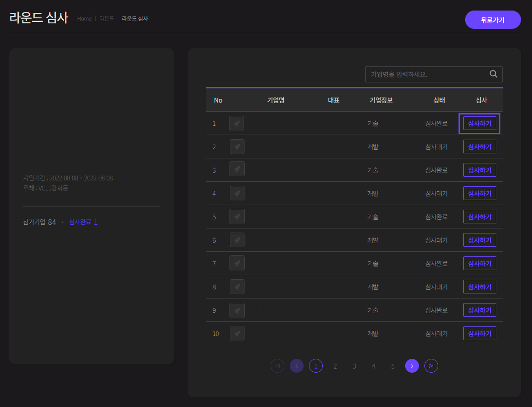Open page 3 of the list
Viewport: 532px width, 407px height.
point(354,366)
